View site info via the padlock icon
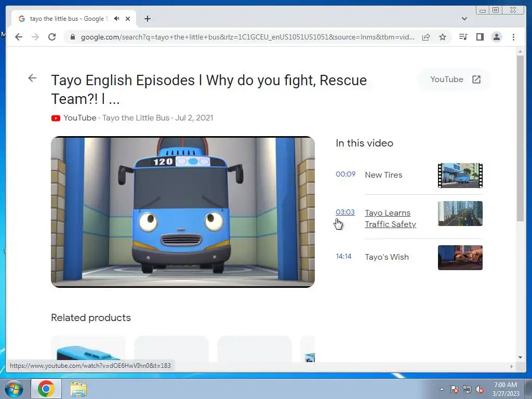Screen dimensions: 532x399 point(72,37)
